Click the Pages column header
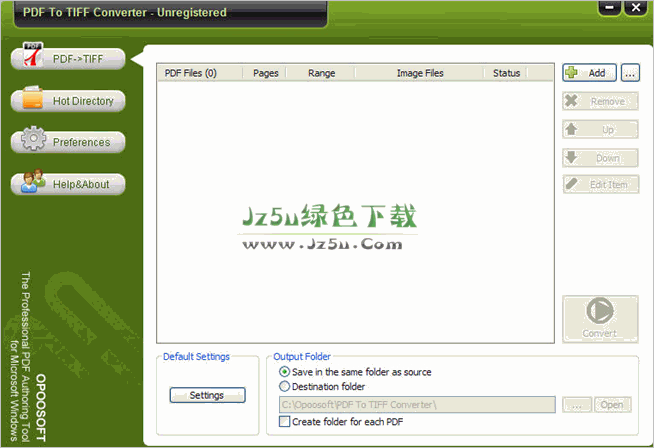 (x=265, y=73)
